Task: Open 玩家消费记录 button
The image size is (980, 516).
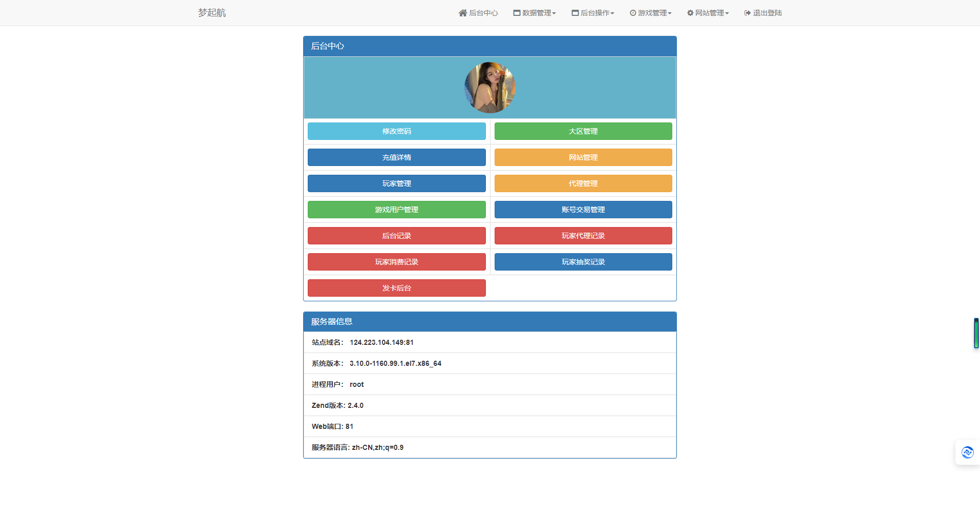Action: (x=397, y=262)
